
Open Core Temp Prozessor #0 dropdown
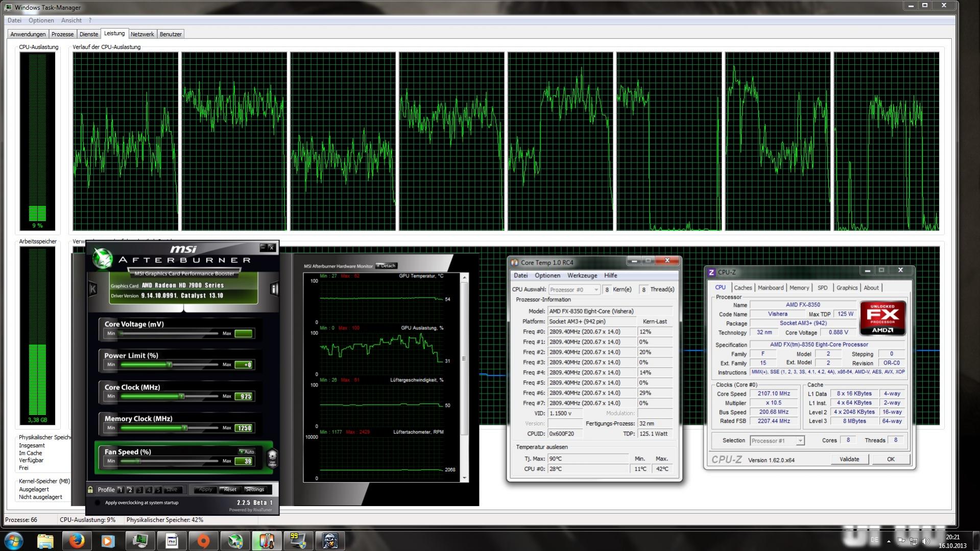(574, 290)
